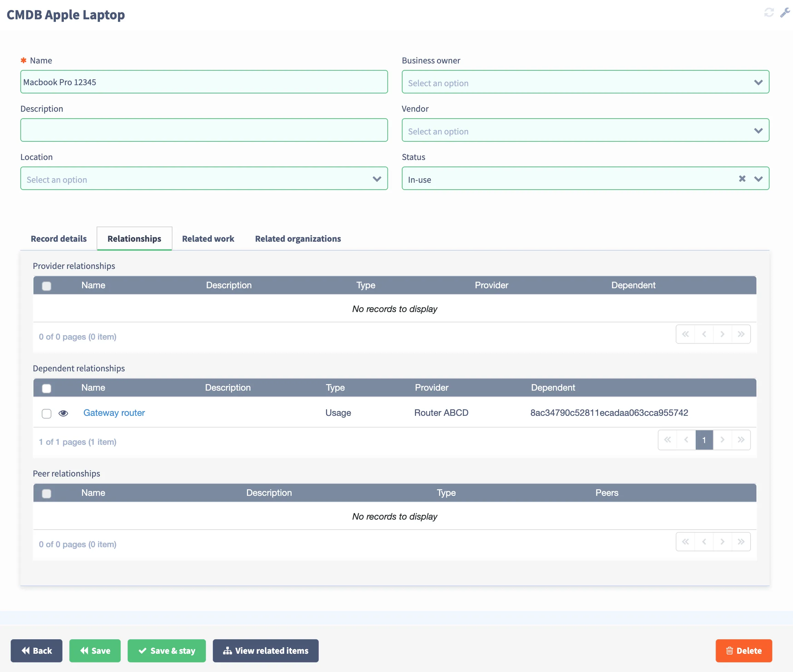Go to previous page in Dependent relationships pager

click(686, 440)
